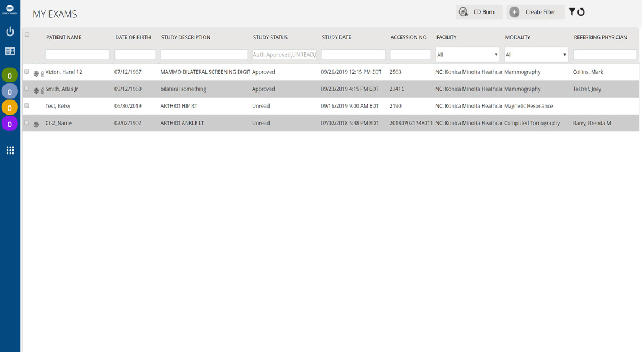Open the Facility filter dropdown
The width and height of the screenshot is (644, 352).
pos(467,55)
